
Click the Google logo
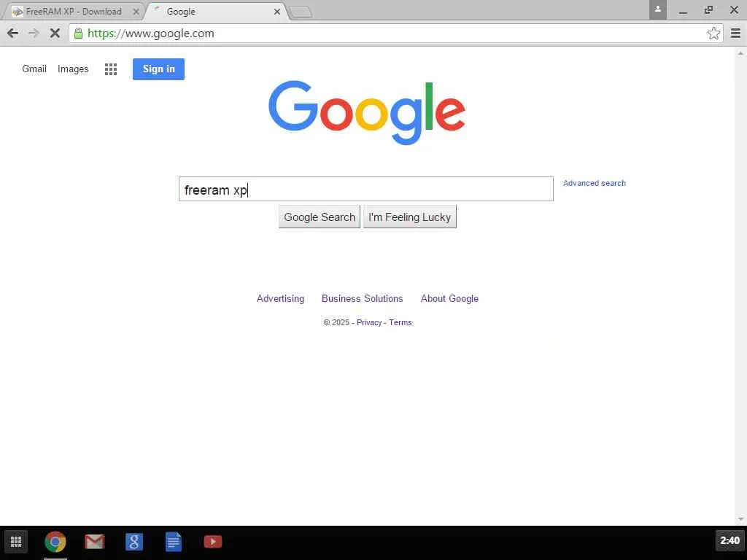(x=366, y=112)
